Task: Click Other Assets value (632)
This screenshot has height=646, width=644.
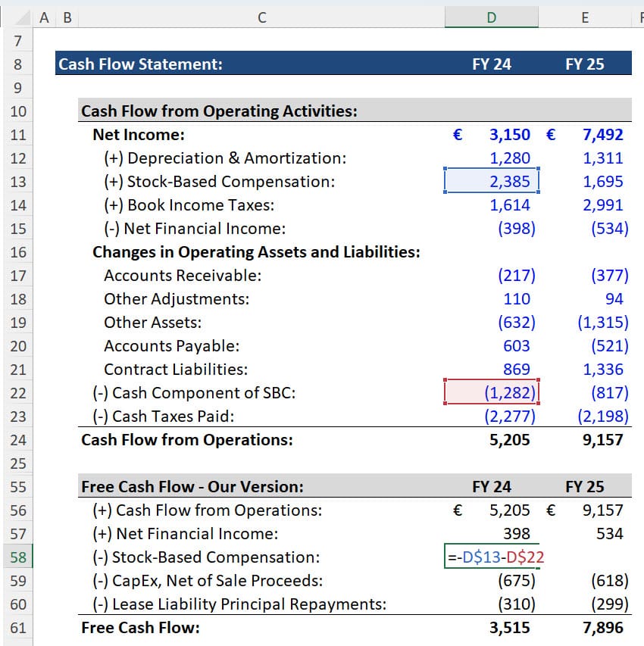Action: pos(517,323)
